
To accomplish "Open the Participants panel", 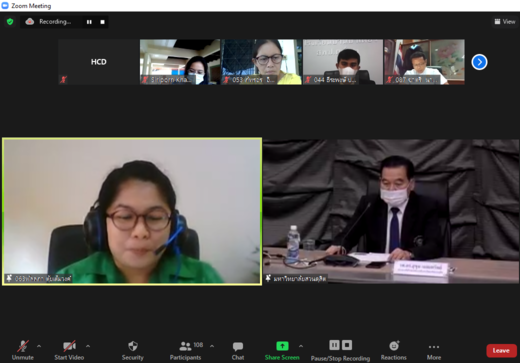I will 185,350.
